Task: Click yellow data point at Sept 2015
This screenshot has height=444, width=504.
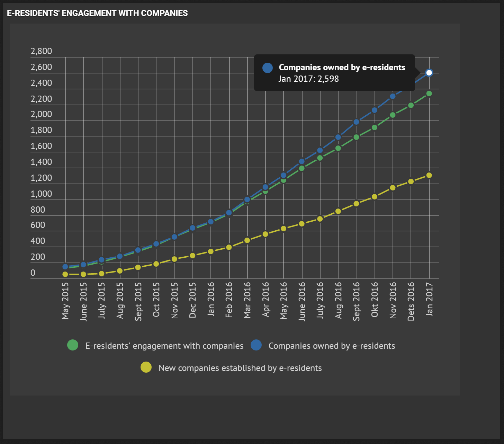Action: coord(138,267)
